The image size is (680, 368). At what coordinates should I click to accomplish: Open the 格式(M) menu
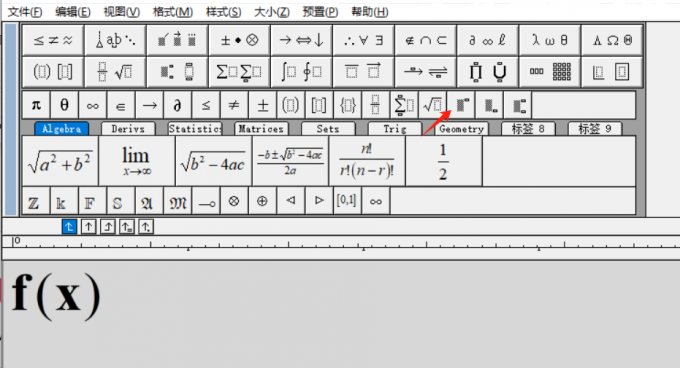coord(173,12)
